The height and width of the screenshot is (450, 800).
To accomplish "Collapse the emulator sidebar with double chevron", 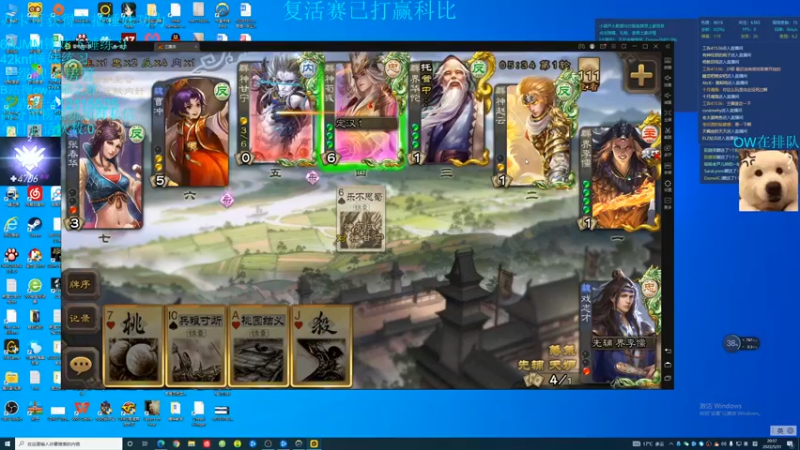I will (667, 46).
